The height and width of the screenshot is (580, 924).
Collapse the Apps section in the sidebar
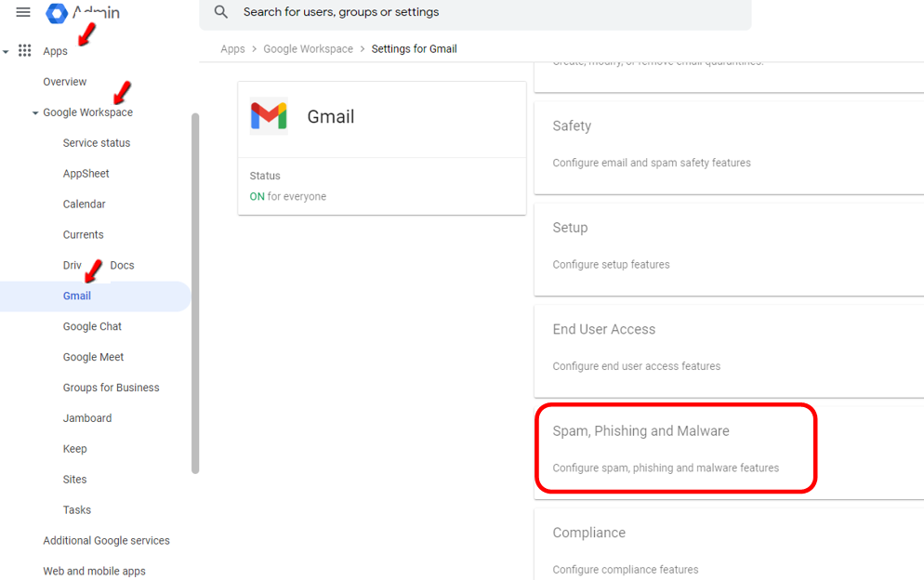pyautogui.click(x=7, y=51)
